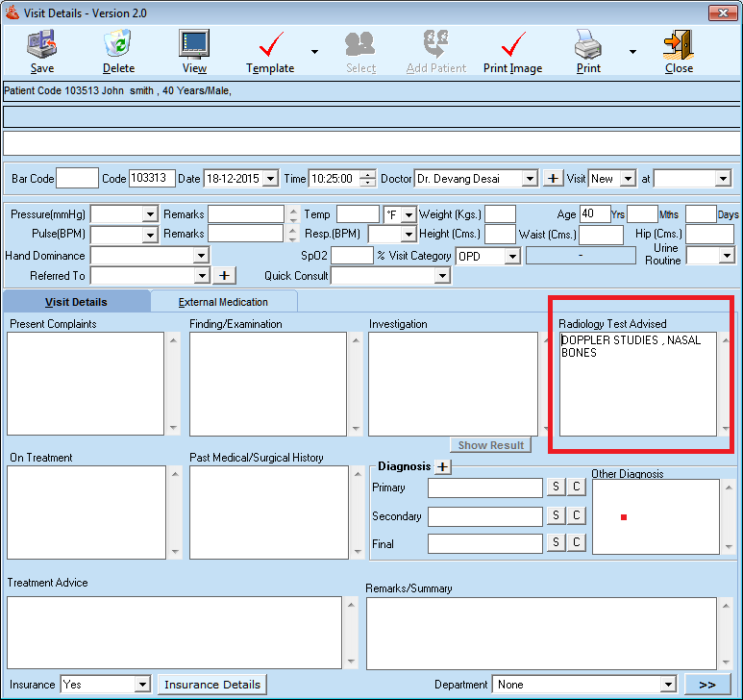Image resolution: width=743 pixels, height=700 pixels.
Task: Expand the Insurance Yes dropdown
Action: [142, 685]
